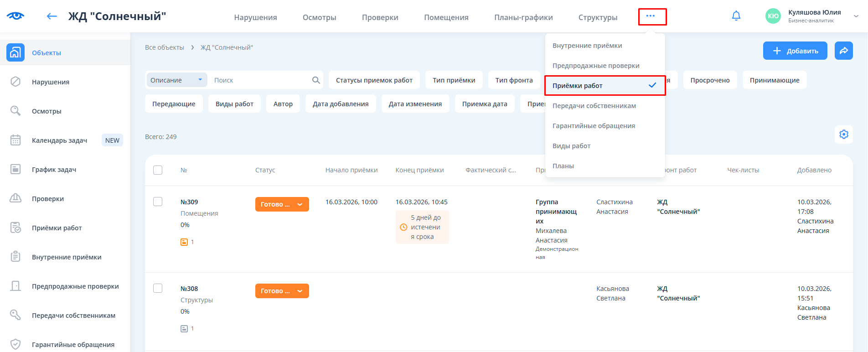Toggle the select-all checkbox in table header
This screenshot has width=868, height=352.
point(158,170)
